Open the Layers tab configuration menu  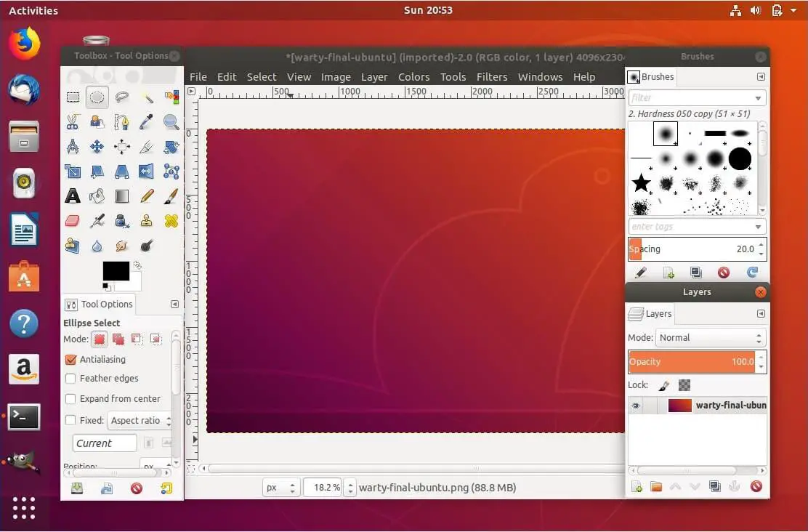pyautogui.click(x=761, y=313)
